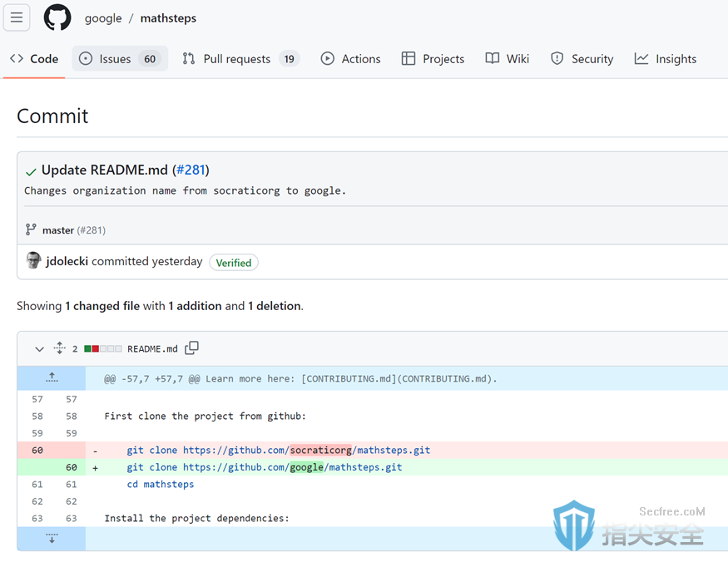728x562 pixels.
Task: Expand diff lines above line 57
Action: click(x=52, y=378)
